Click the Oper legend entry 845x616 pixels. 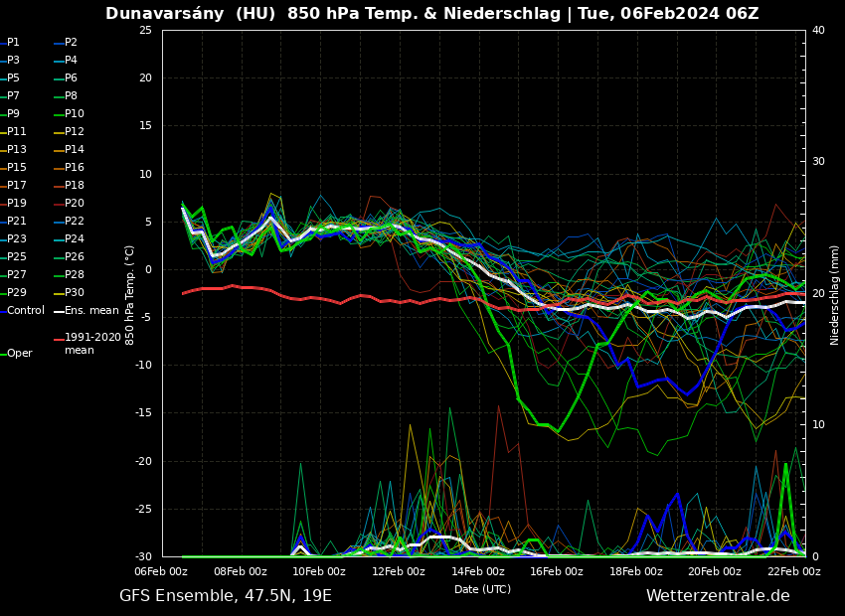pyautogui.click(x=19, y=354)
